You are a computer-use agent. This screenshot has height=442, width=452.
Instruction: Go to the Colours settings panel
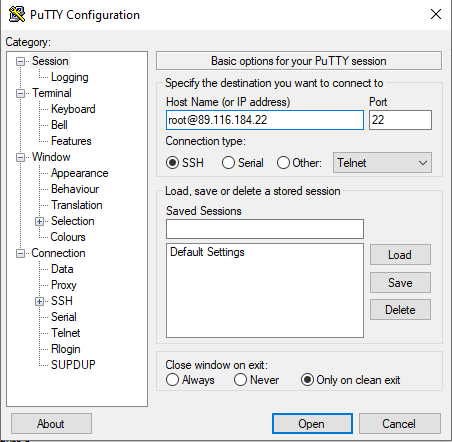[x=68, y=237]
